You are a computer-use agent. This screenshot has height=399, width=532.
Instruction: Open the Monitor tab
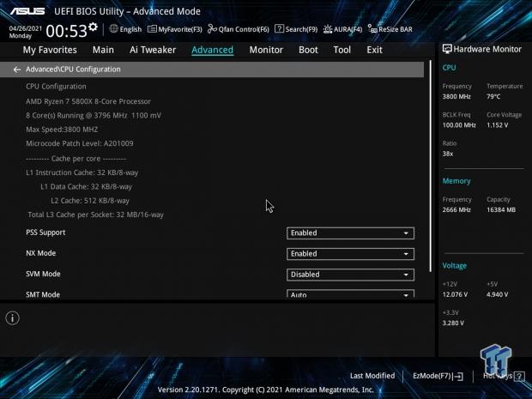click(x=266, y=50)
